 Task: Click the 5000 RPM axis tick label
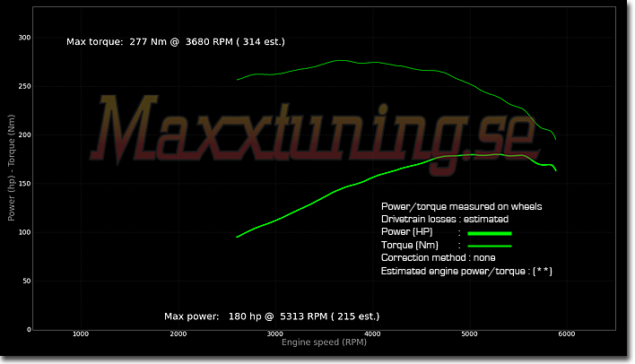(469, 334)
